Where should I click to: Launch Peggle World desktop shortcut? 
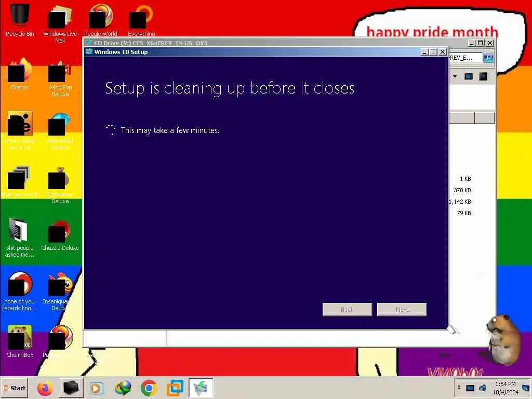100,20
